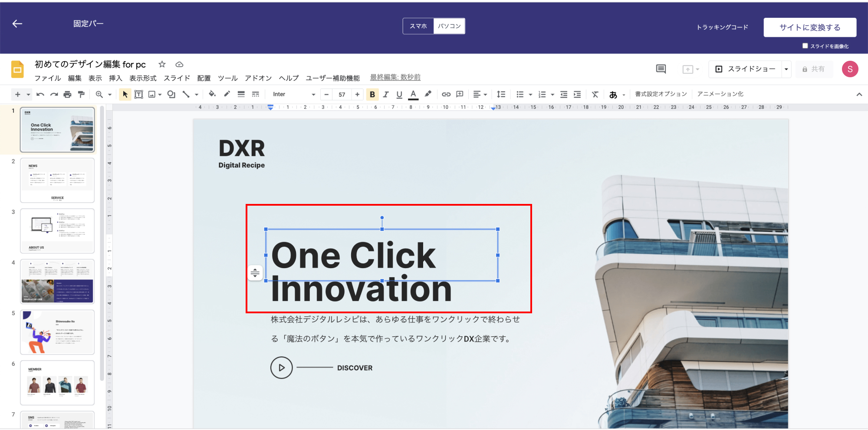Open the 挿入 menu
The height and width of the screenshot is (430, 868).
click(x=115, y=78)
